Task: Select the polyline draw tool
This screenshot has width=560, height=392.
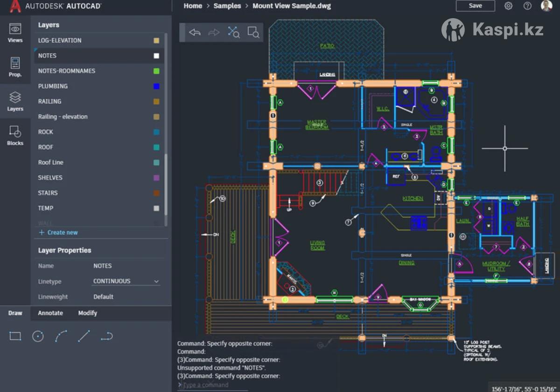Action: (x=107, y=336)
